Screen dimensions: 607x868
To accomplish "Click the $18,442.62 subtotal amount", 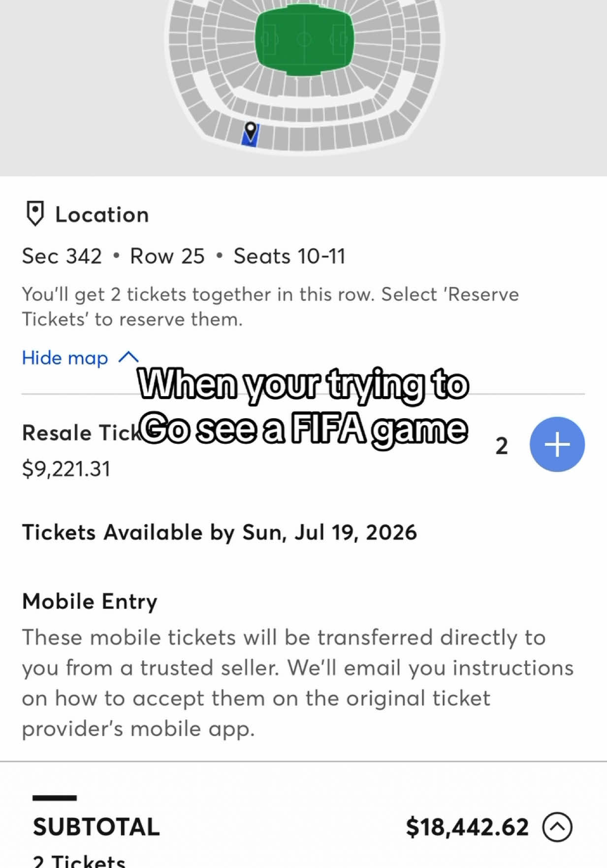I will (467, 827).
